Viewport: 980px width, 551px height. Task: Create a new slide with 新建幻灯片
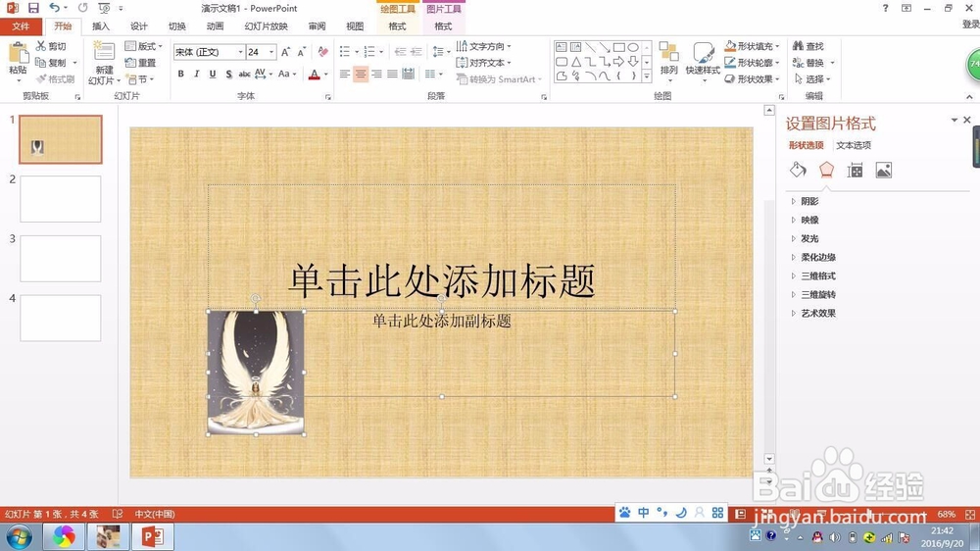104,63
